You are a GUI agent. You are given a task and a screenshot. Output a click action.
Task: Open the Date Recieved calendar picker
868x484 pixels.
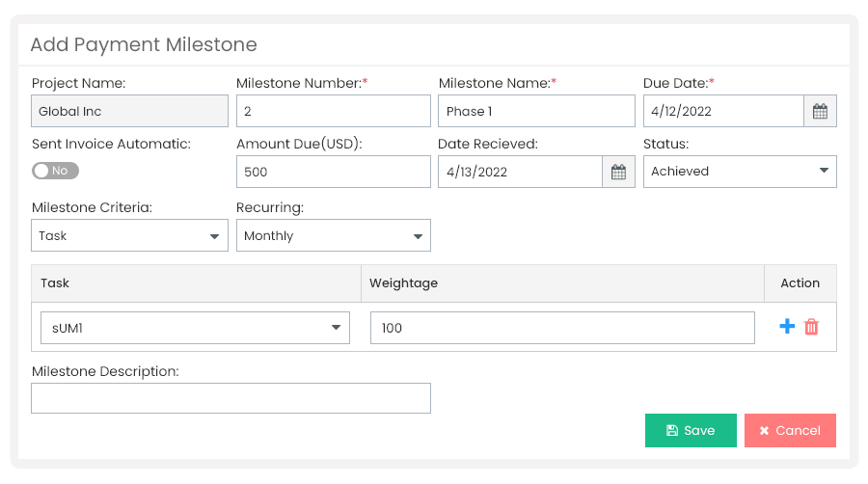click(x=618, y=172)
